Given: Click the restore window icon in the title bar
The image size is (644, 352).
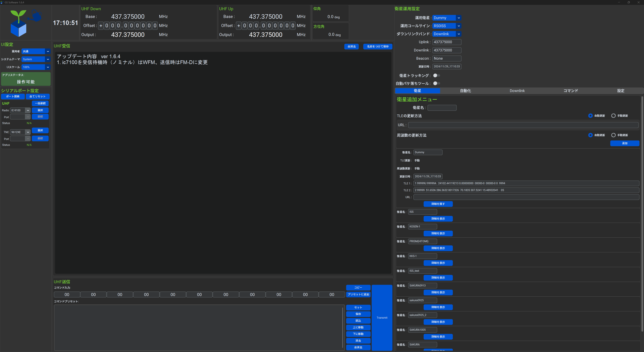Looking at the screenshot, I should click(x=629, y=2).
